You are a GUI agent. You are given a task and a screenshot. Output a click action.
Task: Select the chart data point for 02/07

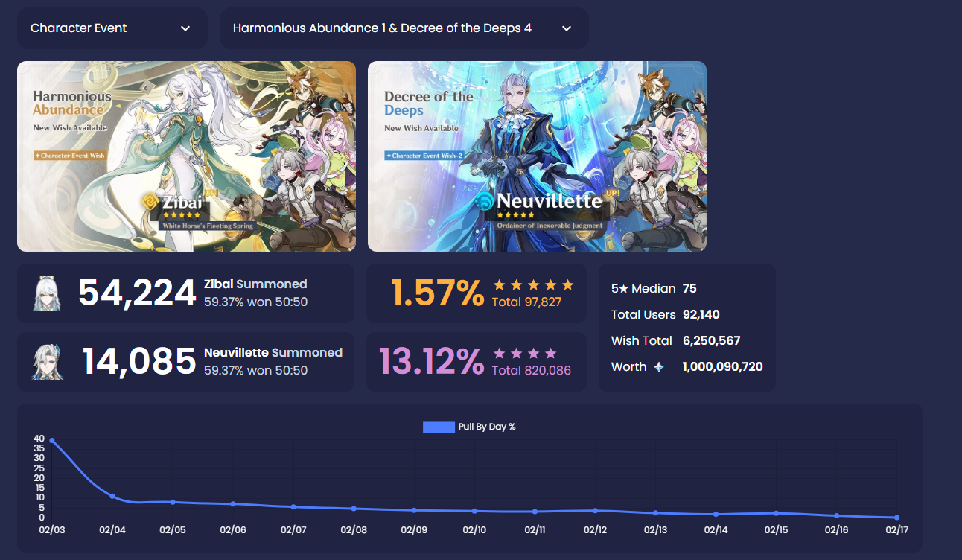coord(293,506)
